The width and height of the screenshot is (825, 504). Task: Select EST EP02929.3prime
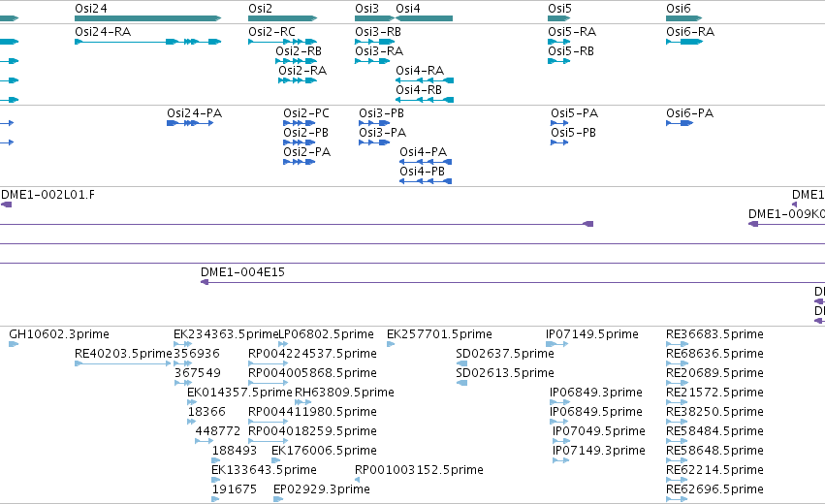pyautogui.click(x=278, y=499)
